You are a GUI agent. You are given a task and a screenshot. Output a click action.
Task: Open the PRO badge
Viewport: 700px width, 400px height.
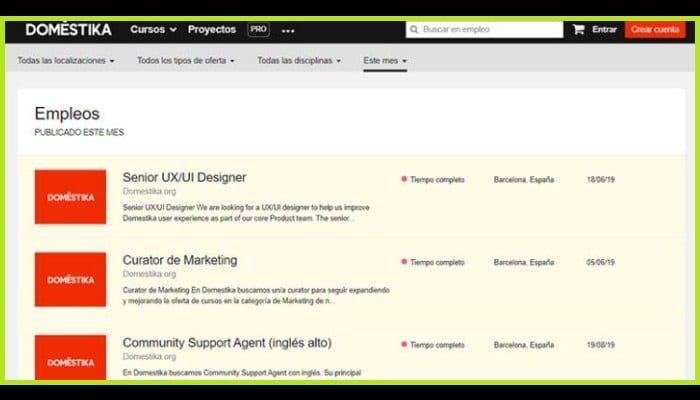coord(258,29)
